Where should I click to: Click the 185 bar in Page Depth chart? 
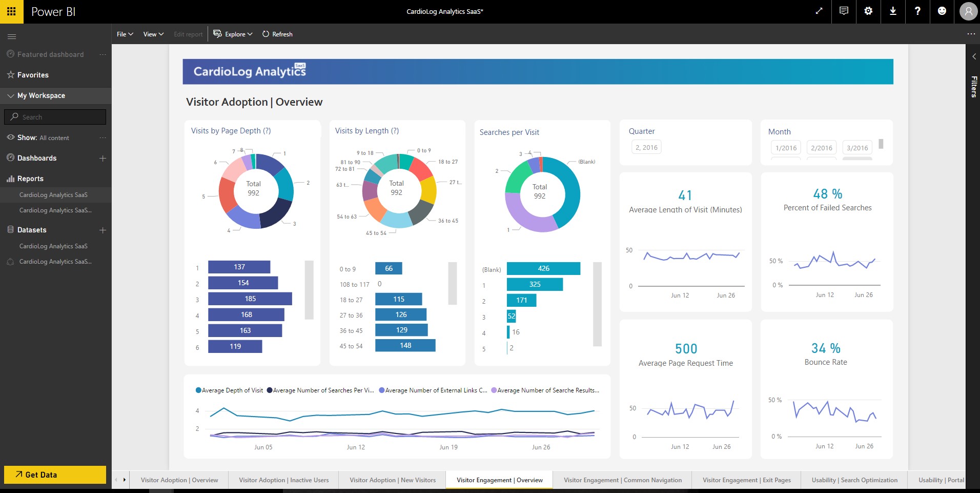[x=250, y=299]
